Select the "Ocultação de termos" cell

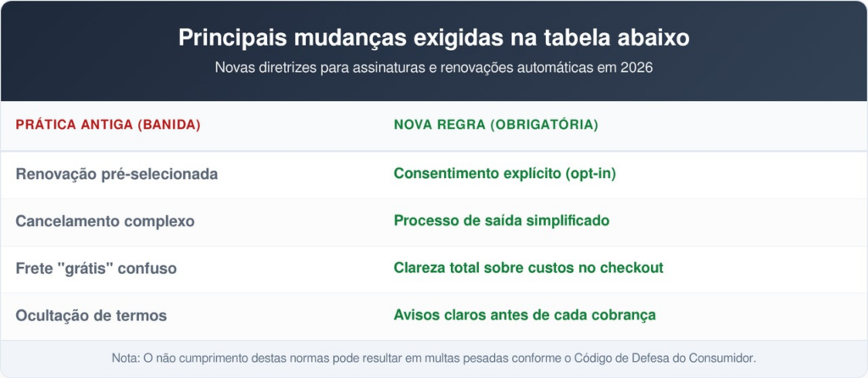pyautogui.click(x=91, y=315)
